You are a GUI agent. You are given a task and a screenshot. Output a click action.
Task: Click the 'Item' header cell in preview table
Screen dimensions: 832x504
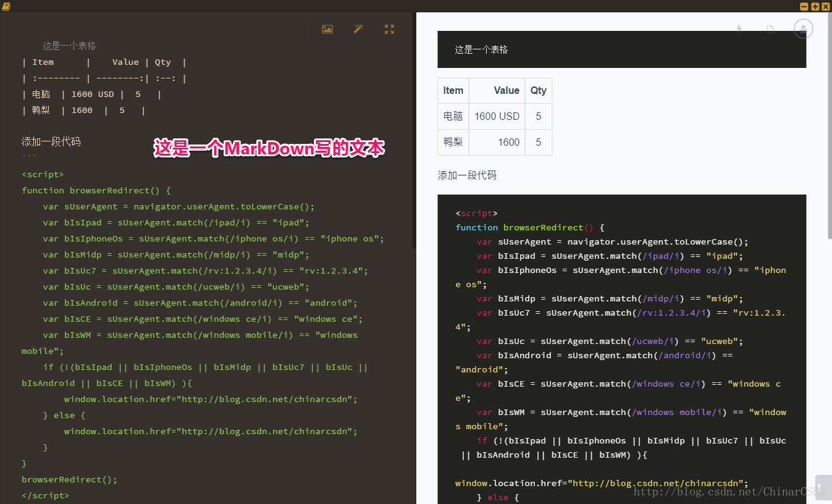(x=453, y=90)
